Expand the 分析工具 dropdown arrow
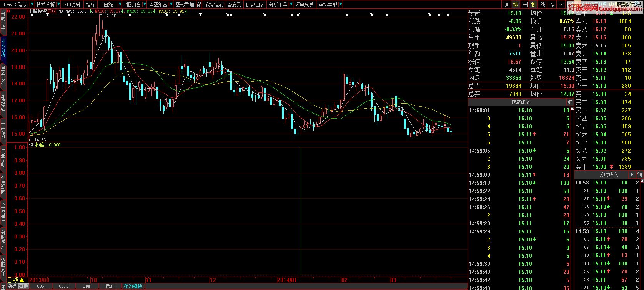The image size is (644, 290). coord(291,5)
